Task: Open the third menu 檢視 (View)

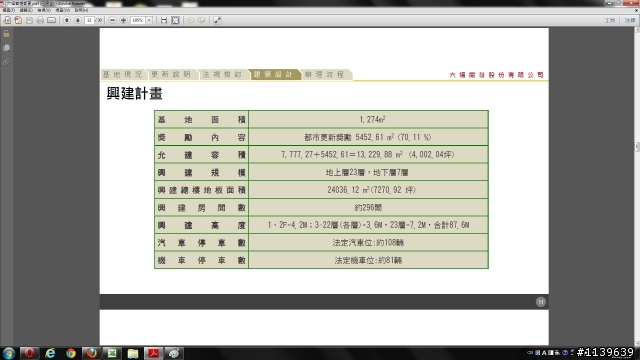Action: click(x=44, y=10)
